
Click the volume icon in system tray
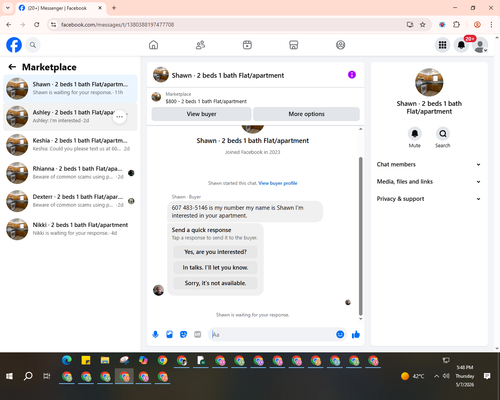tap(446, 376)
